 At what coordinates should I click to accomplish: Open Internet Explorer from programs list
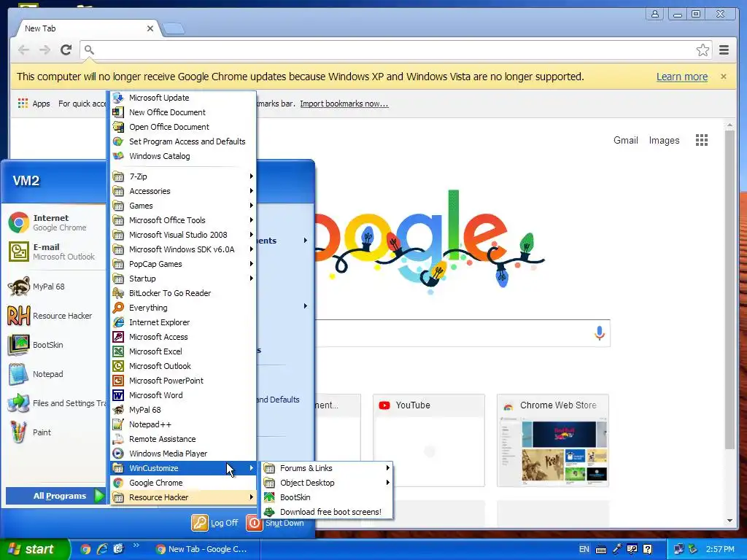coord(183,322)
